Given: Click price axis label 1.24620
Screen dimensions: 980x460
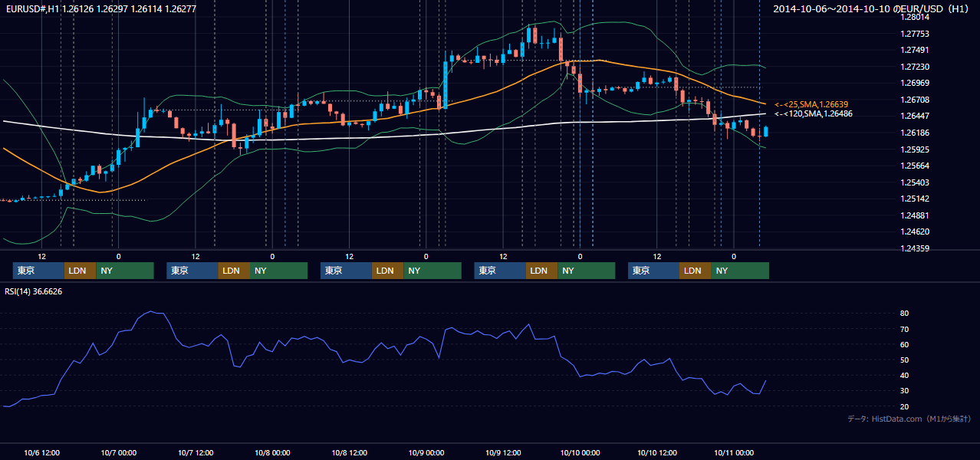Looking at the screenshot, I should click(x=914, y=232).
